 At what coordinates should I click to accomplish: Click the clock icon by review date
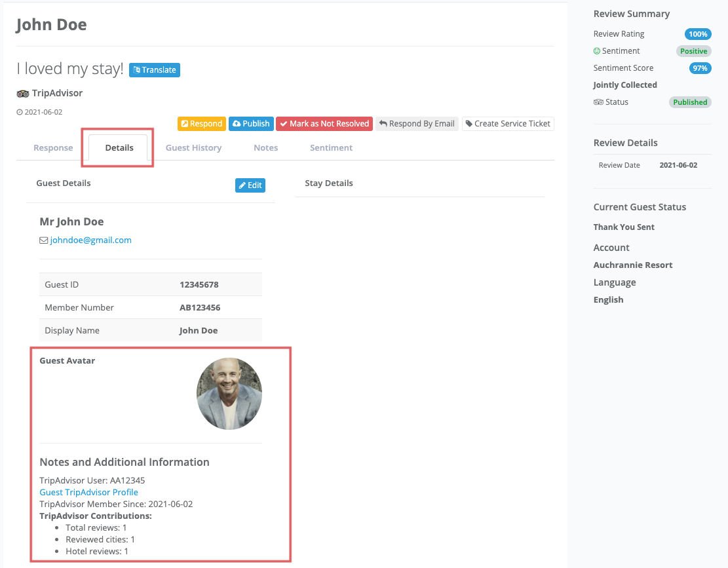click(20, 112)
